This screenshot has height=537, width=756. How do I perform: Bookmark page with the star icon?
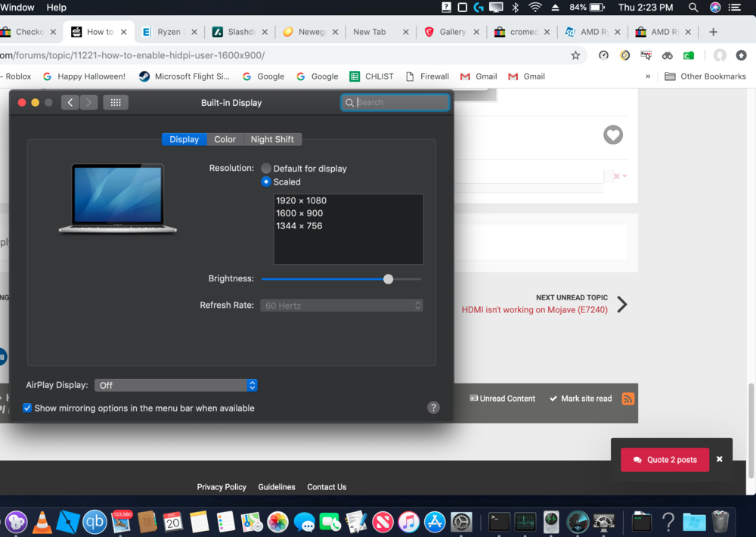click(575, 55)
